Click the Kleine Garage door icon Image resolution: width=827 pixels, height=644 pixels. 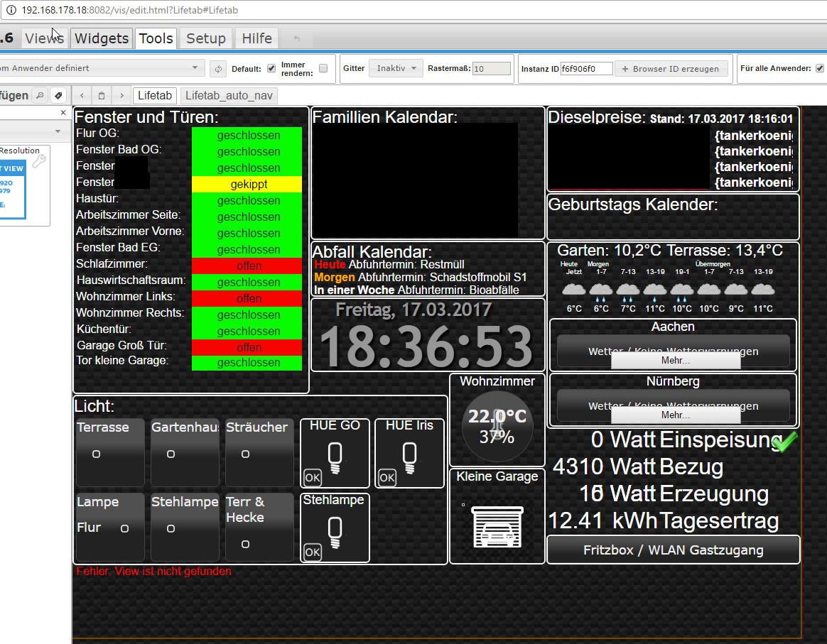497,527
